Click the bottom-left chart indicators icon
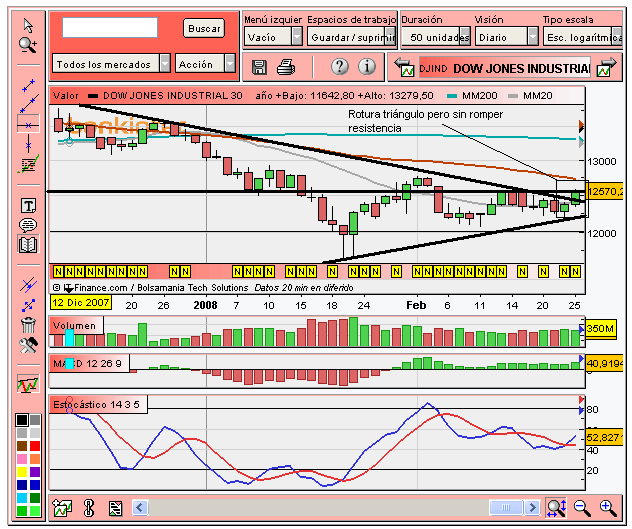This screenshot has width=632, height=529. [x=62, y=508]
